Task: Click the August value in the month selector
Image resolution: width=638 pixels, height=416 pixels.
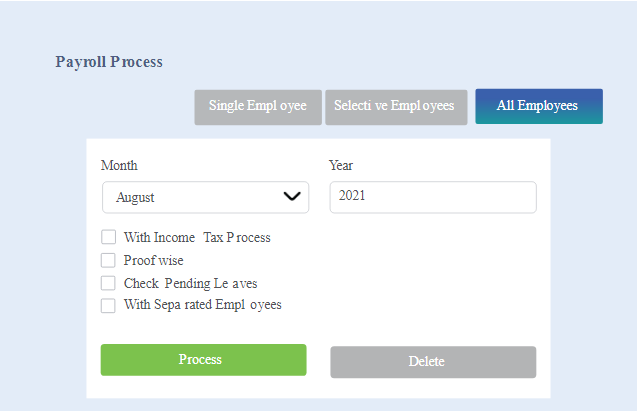Action: pyautogui.click(x=135, y=198)
